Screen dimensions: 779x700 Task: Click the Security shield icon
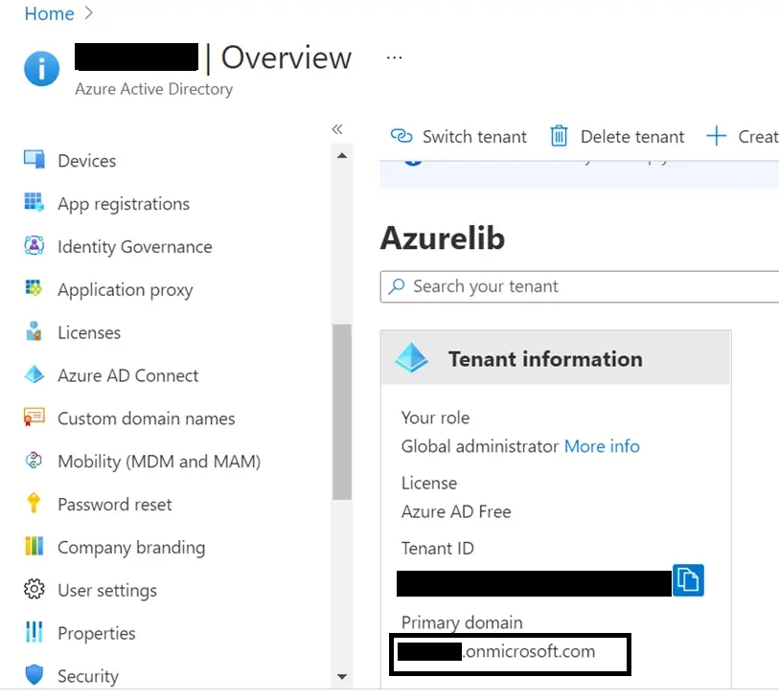point(34,675)
